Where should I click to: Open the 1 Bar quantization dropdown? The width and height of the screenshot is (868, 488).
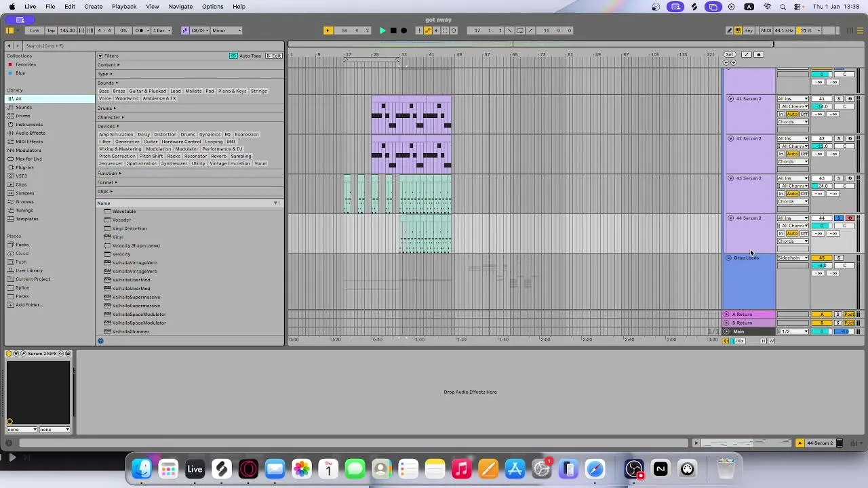161,30
